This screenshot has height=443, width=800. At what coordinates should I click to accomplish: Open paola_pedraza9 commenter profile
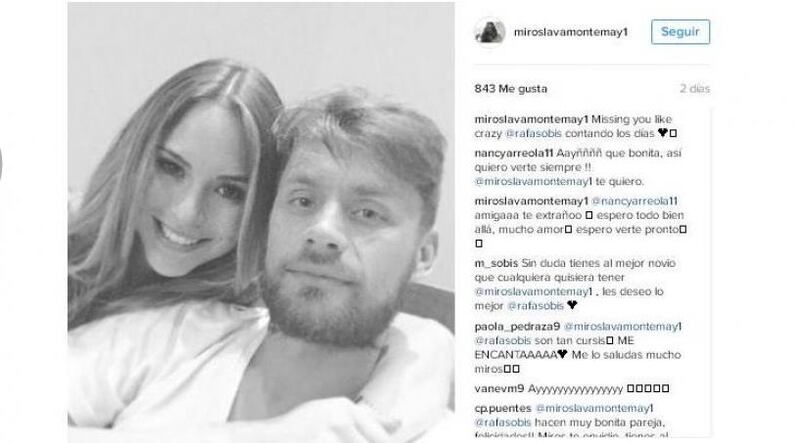click(x=517, y=327)
